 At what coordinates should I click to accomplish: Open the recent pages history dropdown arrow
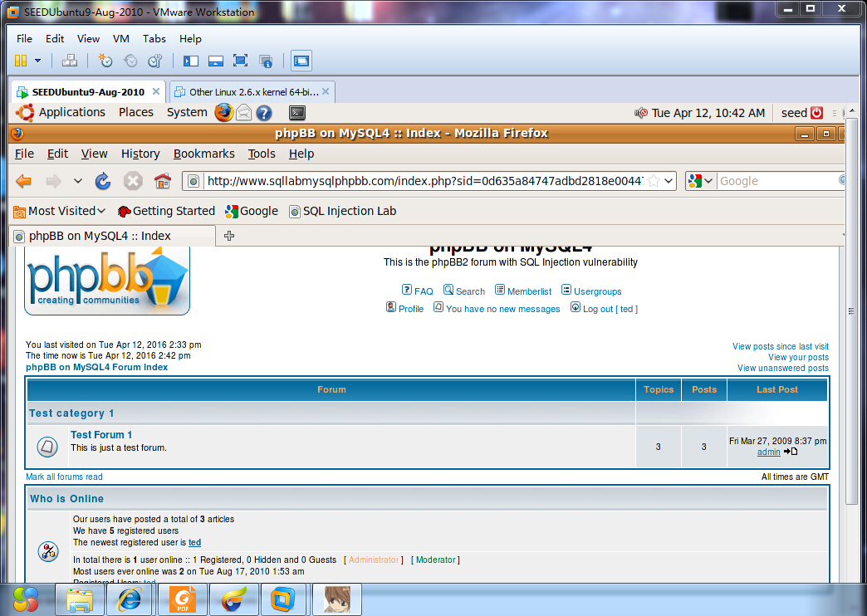(x=78, y=181)
